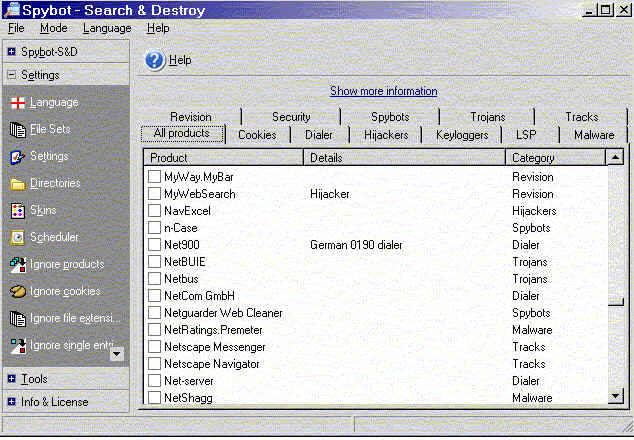This screenshot has height=440, width=634.
Task: Switch to the Dialer tab
Action: 319,135
